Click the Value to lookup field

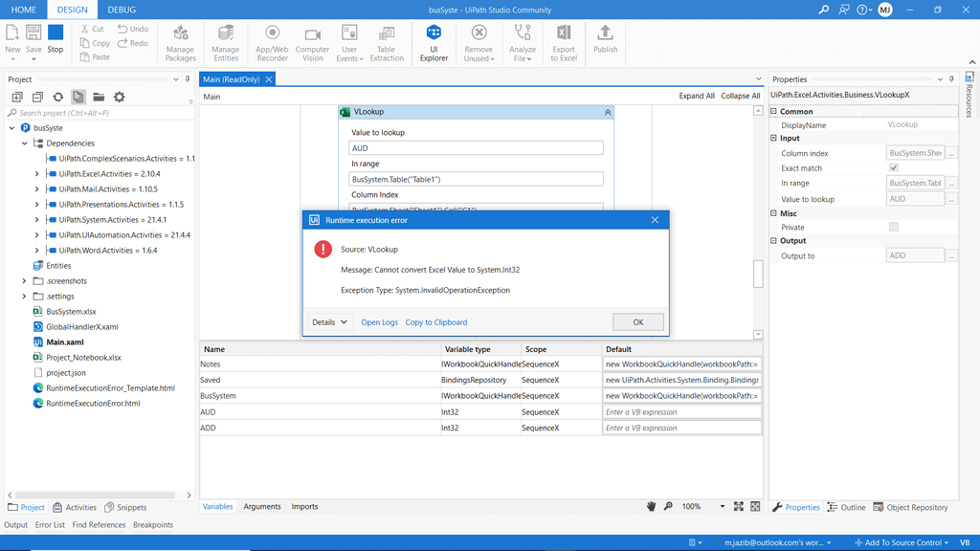(x=476, y=148)
